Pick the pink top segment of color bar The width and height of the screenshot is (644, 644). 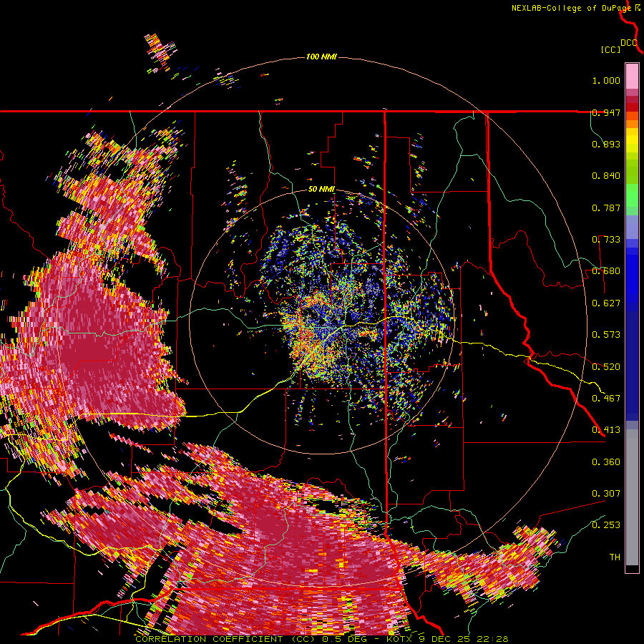click(x=632, y=76)
